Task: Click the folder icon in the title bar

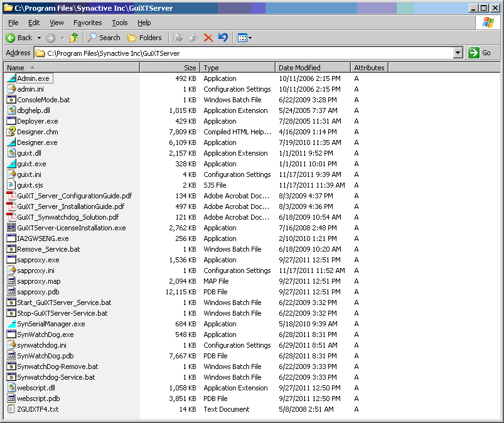Action: [8, 8]
